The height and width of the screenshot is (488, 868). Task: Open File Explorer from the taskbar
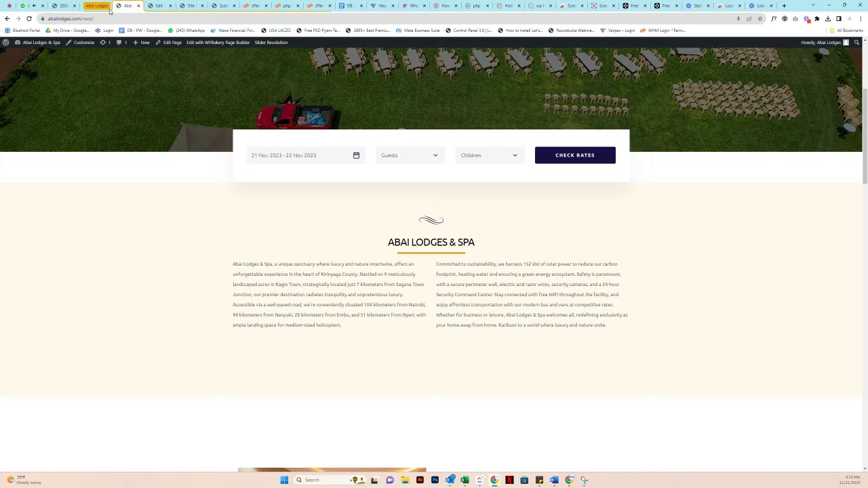(405, 480)
